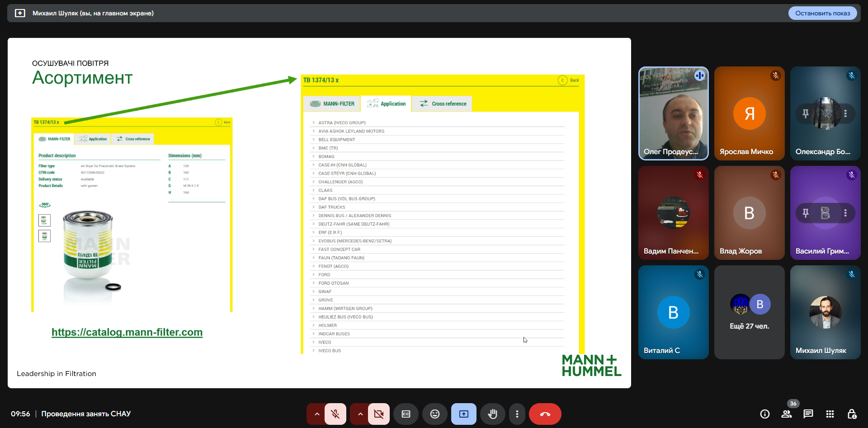Expand BOMAG manufacturer row

tap(438, 156)
